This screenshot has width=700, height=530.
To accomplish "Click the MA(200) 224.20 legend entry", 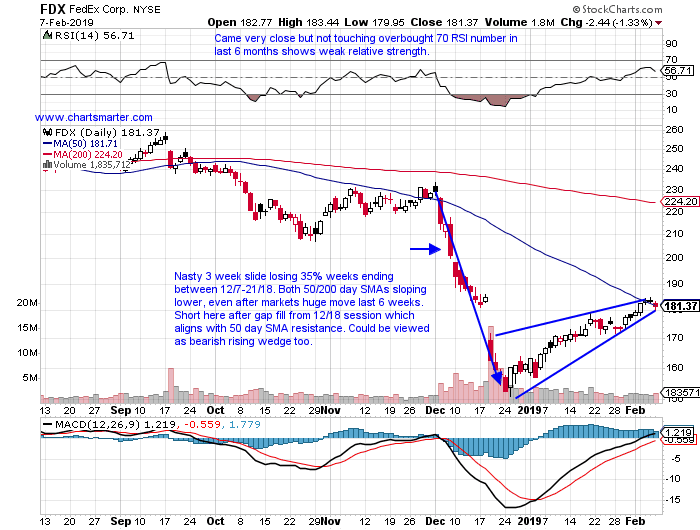I will 83,154.
